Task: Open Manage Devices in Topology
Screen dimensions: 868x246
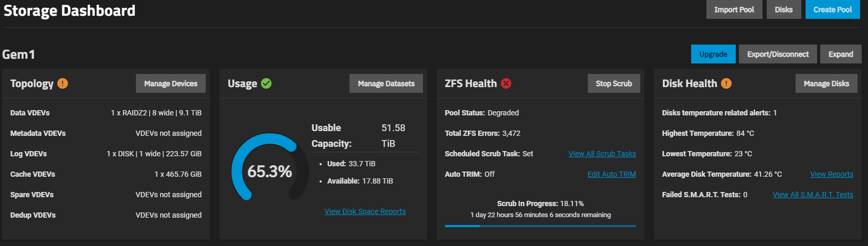Action: click(171, 83)
